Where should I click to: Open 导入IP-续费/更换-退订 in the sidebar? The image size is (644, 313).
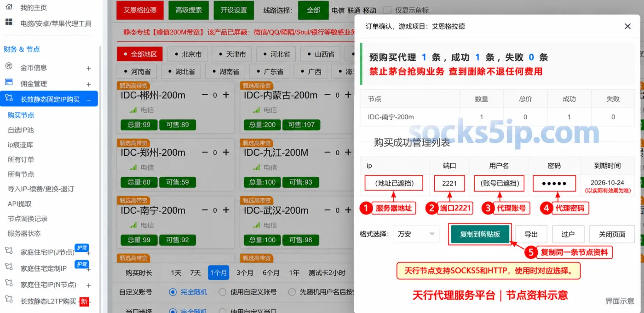[x=40, y=189]
